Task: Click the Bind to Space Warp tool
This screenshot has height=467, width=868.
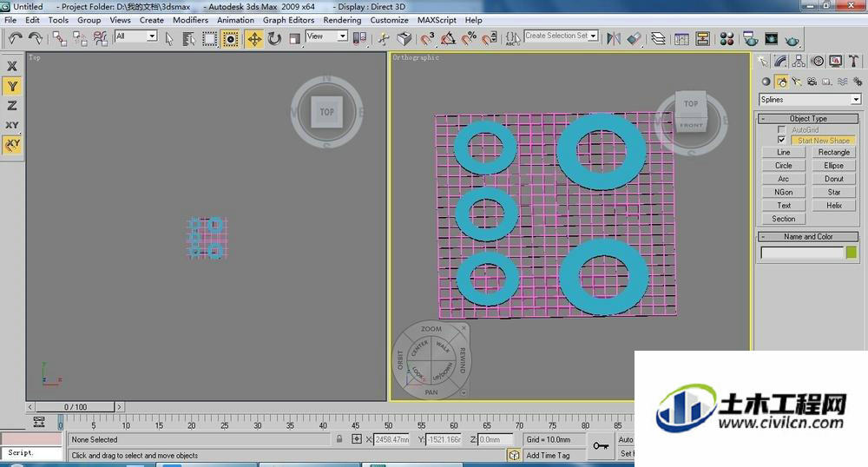Action: coord(100,38)
